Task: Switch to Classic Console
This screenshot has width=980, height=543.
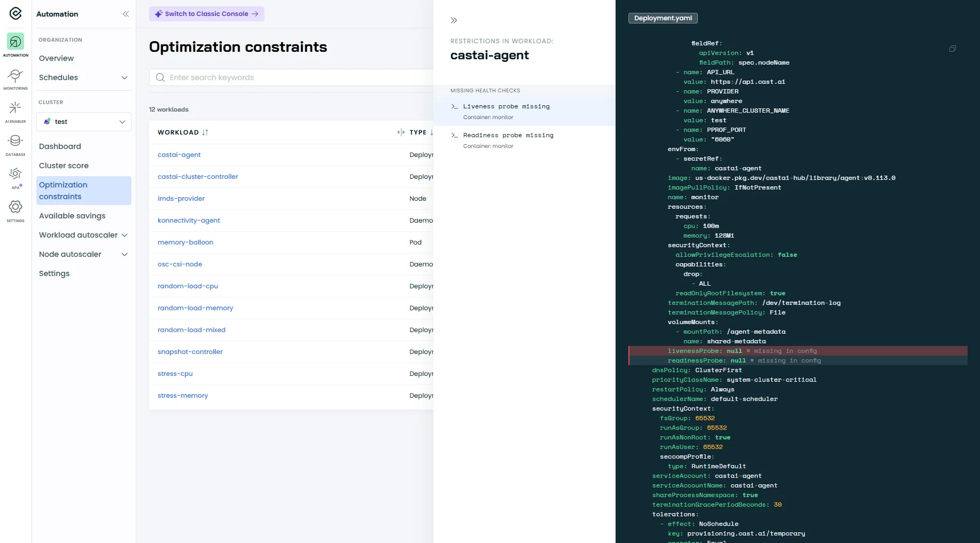Action: [x=207, y=14]
